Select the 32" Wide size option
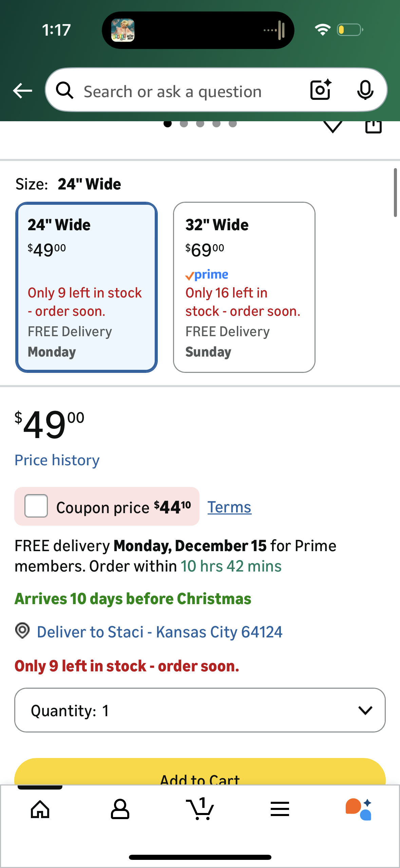The height and width of the screenshot is (868, 400). tap(244, 287)
